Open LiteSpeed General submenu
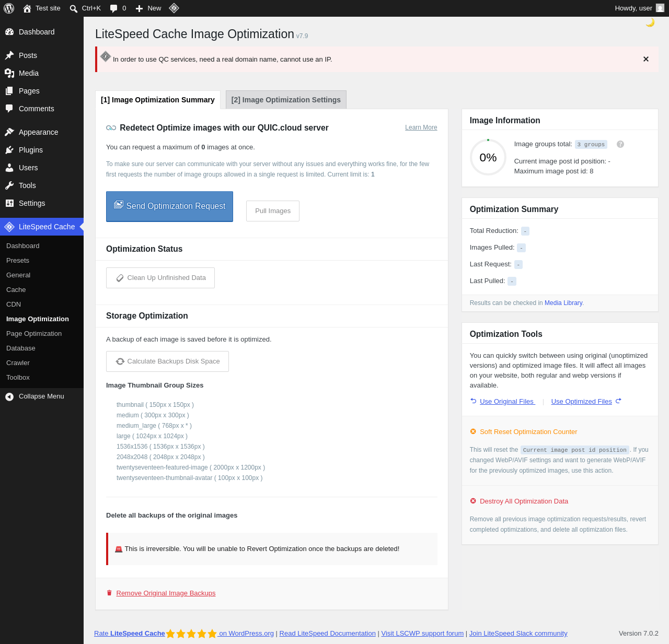669x644 pixels. pyautogui.click(x=42, y=275)
